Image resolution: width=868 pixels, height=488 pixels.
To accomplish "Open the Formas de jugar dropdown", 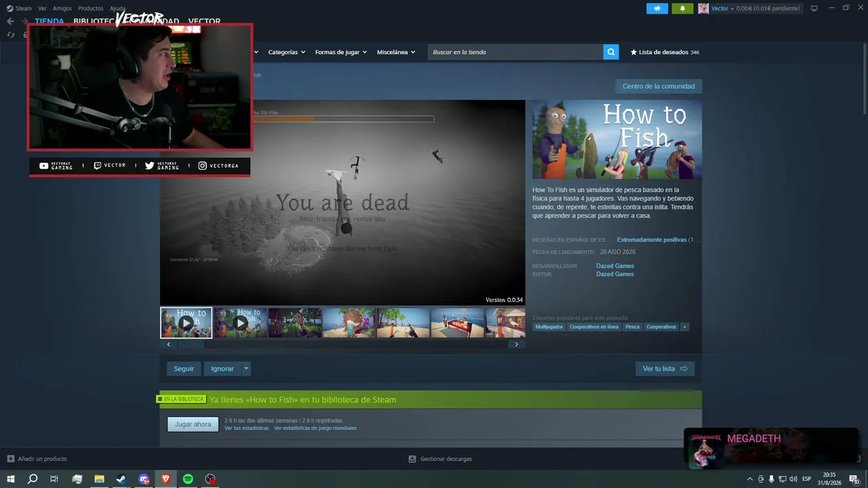I will [340, 52].
